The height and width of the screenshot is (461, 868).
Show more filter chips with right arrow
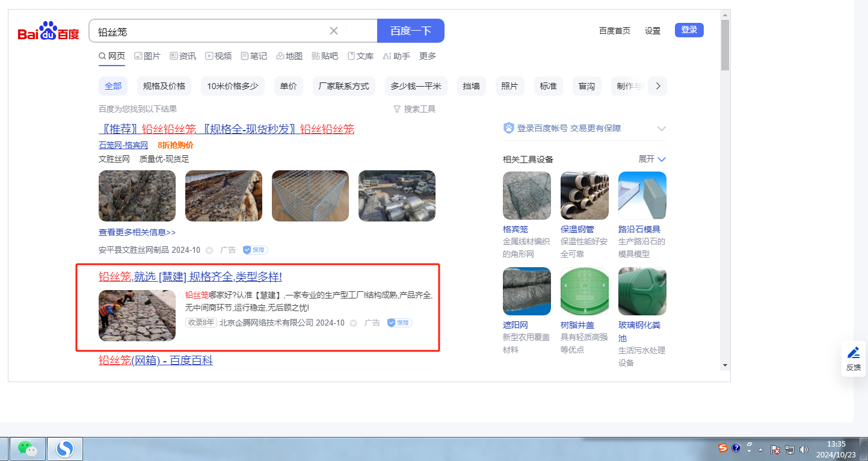[x=658, y=86]
